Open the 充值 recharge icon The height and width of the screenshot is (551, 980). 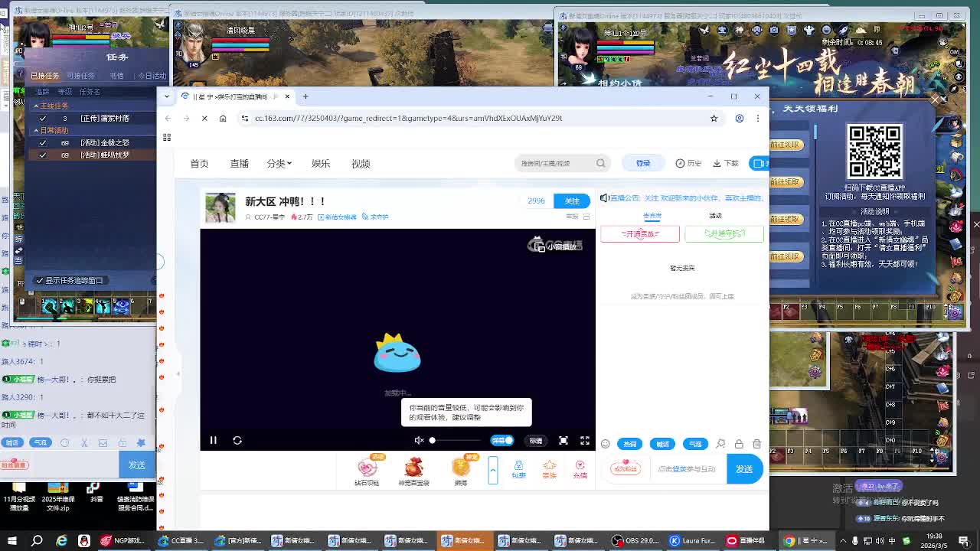tap(580, 470)
